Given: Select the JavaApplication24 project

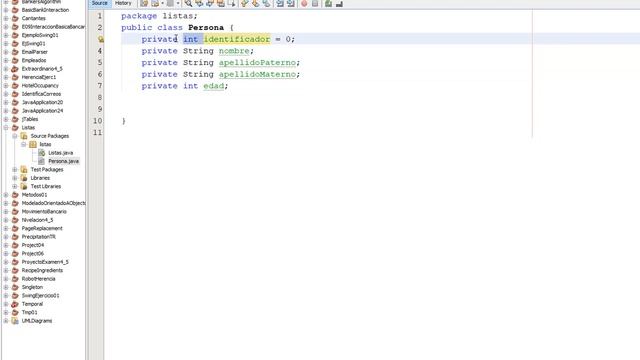Looking at the screenshot, I should 42,111.
